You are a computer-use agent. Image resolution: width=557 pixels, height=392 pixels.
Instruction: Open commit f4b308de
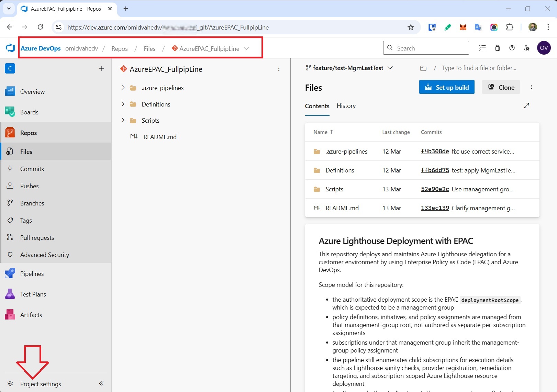point(435,151)
